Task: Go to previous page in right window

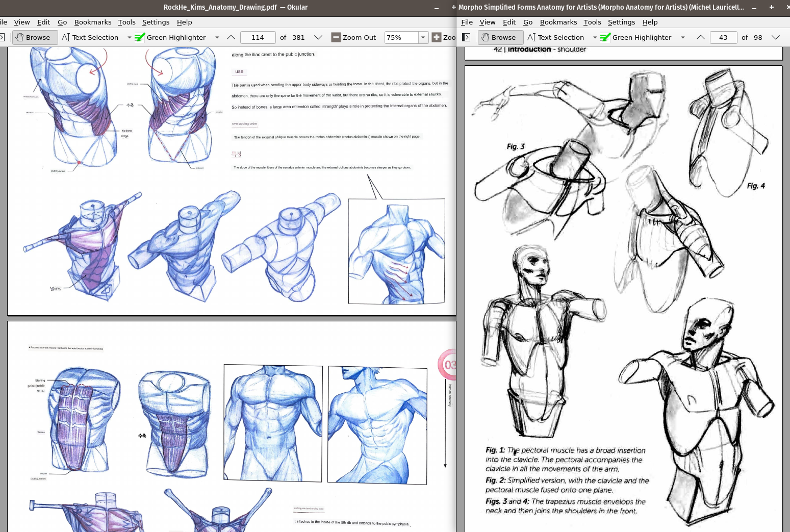Action: [x=701, y=37]
